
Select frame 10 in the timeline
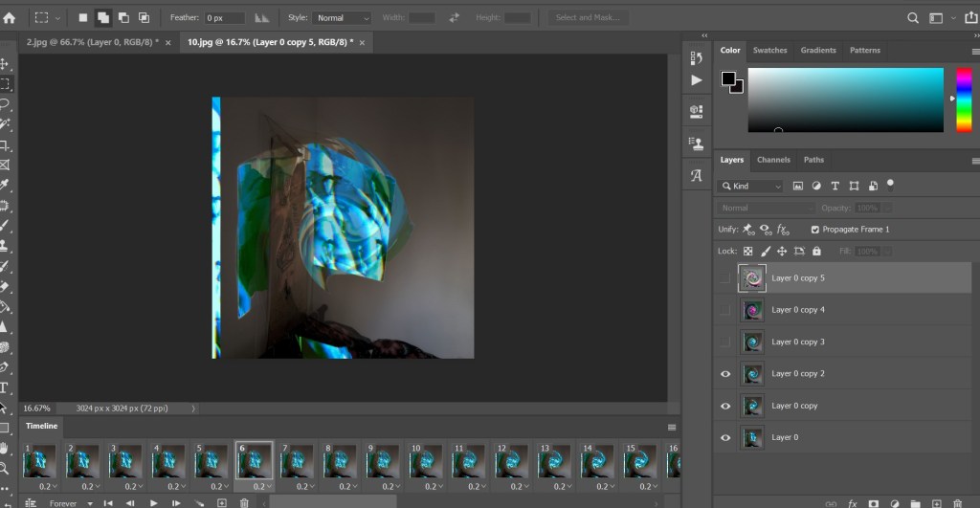coord(426,459)
